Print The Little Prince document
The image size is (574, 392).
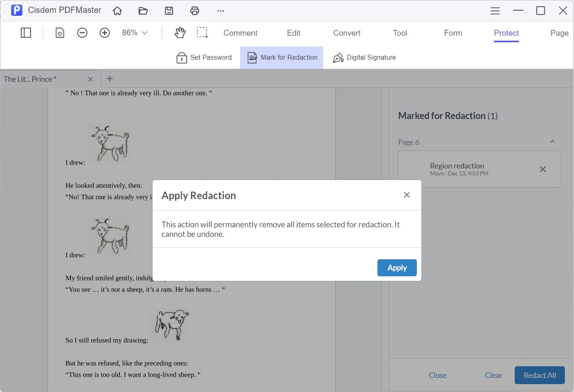tap(195, 11)
